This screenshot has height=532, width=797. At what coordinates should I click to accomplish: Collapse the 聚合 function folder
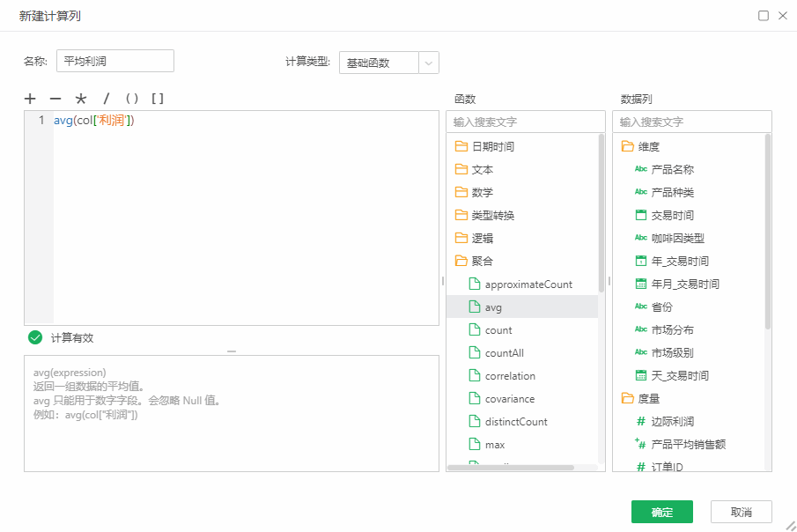click(x=482, y=262)
